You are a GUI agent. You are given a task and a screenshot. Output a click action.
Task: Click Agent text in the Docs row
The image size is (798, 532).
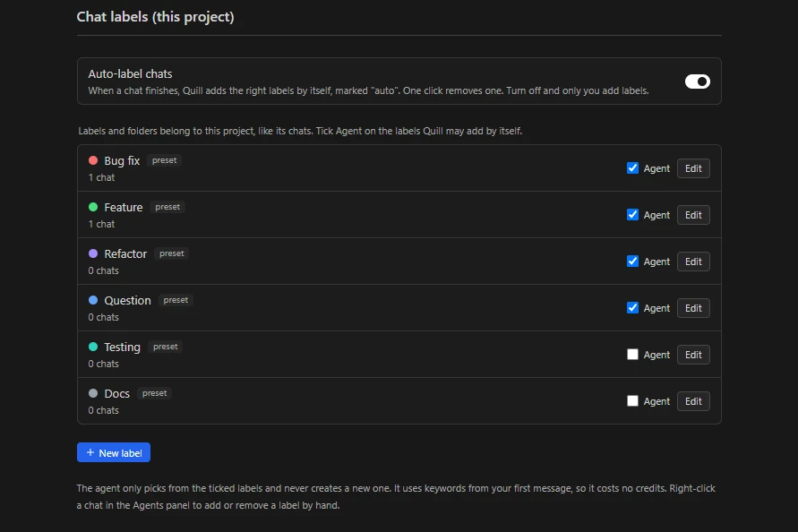656,401
